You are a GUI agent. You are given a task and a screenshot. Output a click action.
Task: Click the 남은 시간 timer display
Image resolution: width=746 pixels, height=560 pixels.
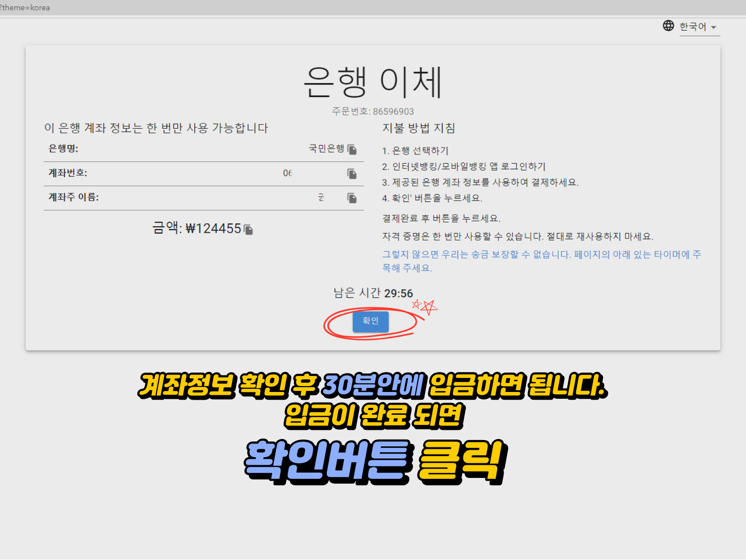373,293
